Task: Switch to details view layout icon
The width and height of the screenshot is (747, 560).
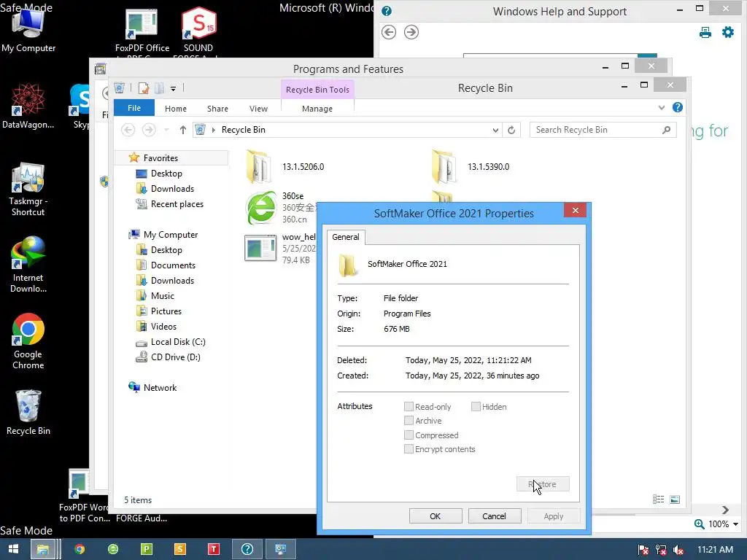Action: (x=658, y=499)
